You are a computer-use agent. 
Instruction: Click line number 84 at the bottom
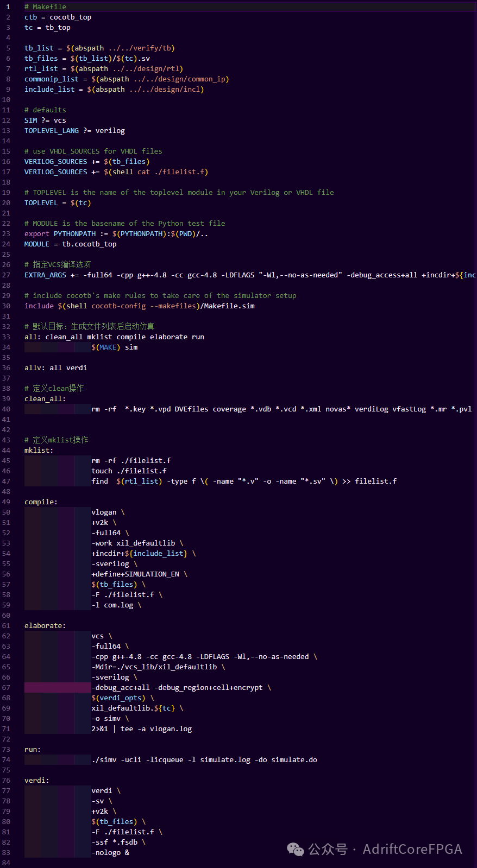pyautogui.click(x=7, y=863)
